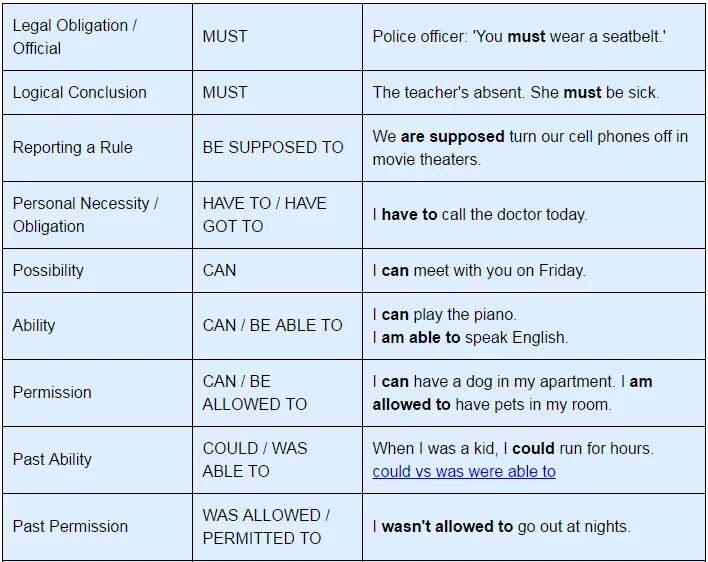Click the 'Possibility' row label
708x562 pixels.
pos(48,270)
